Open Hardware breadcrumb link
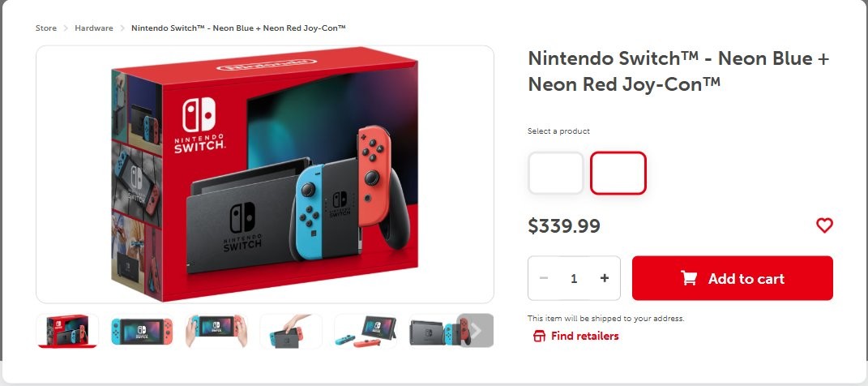Screen dimensions: 868x386 (94, 28)
